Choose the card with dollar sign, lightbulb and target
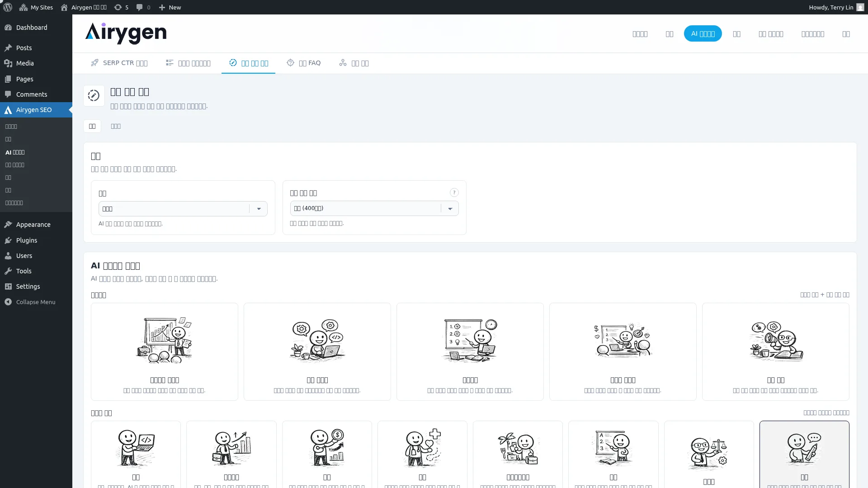 tap(623, 352)
